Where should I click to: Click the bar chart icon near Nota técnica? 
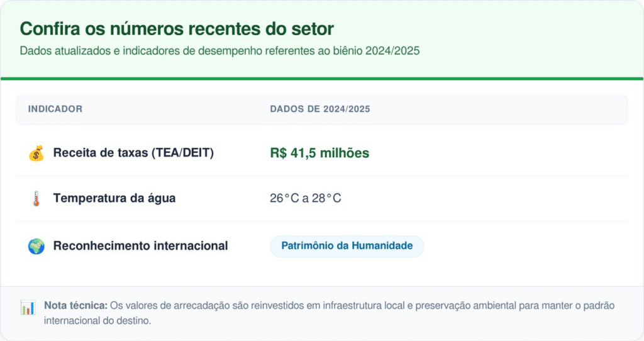28,308
